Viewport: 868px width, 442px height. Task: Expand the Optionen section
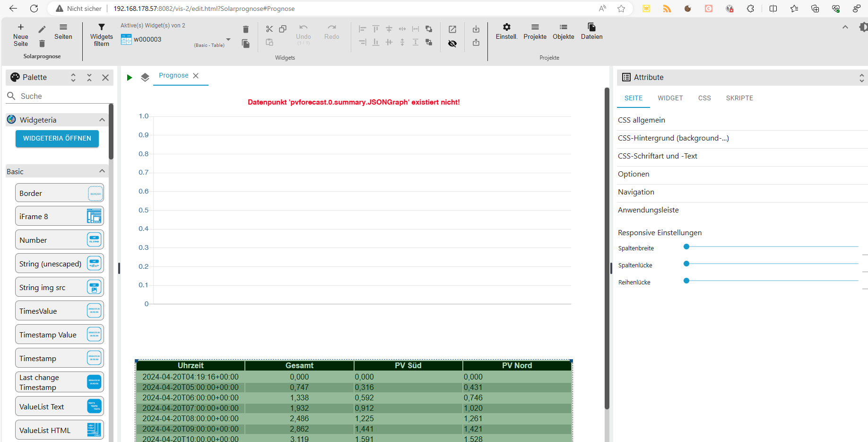click(742, 174)
